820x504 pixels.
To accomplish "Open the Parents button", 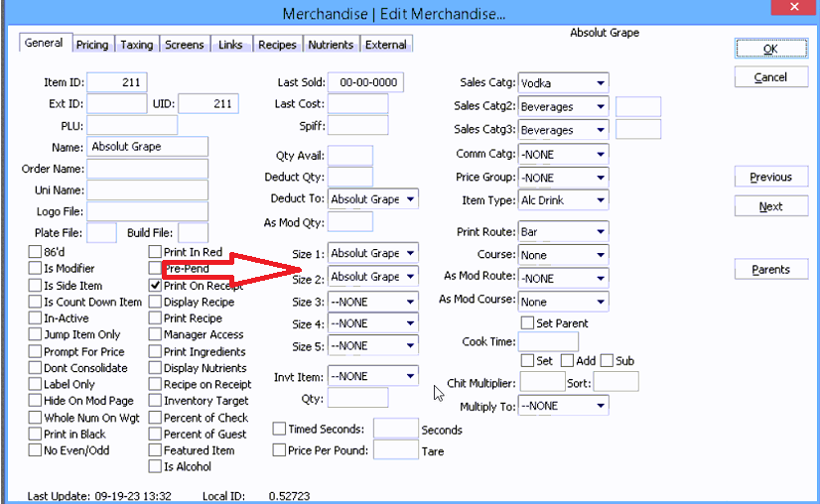I will click(770, 269).
